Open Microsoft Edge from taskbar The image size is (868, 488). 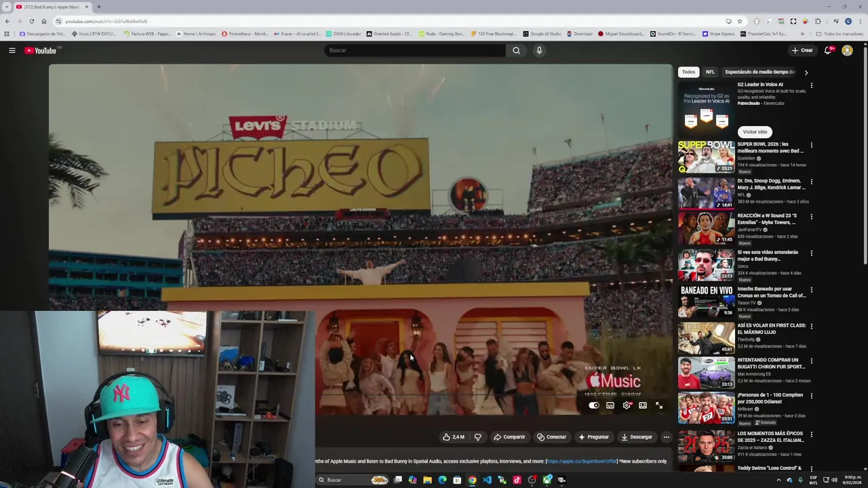click(442, 480)
